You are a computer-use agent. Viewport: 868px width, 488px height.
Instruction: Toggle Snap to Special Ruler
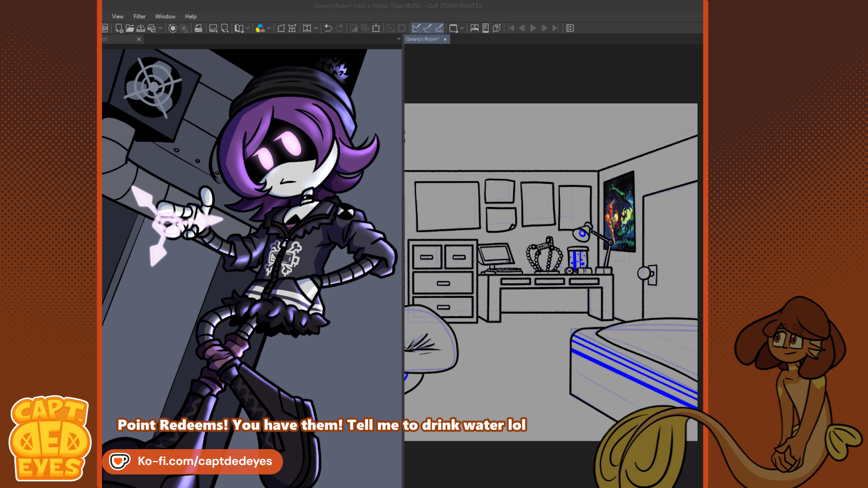click(x=428, y=28)
